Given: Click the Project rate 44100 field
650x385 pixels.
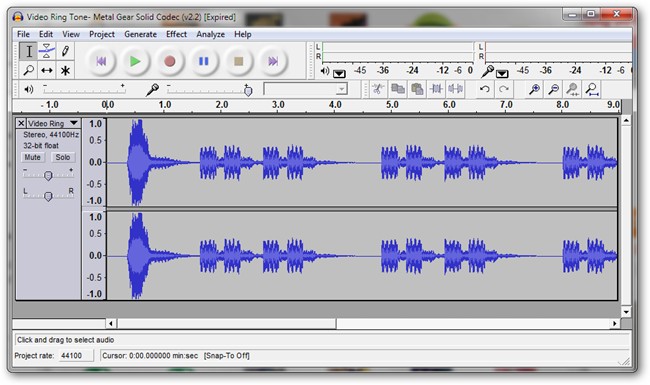Looking at the screenshot, I should [75, 356].
